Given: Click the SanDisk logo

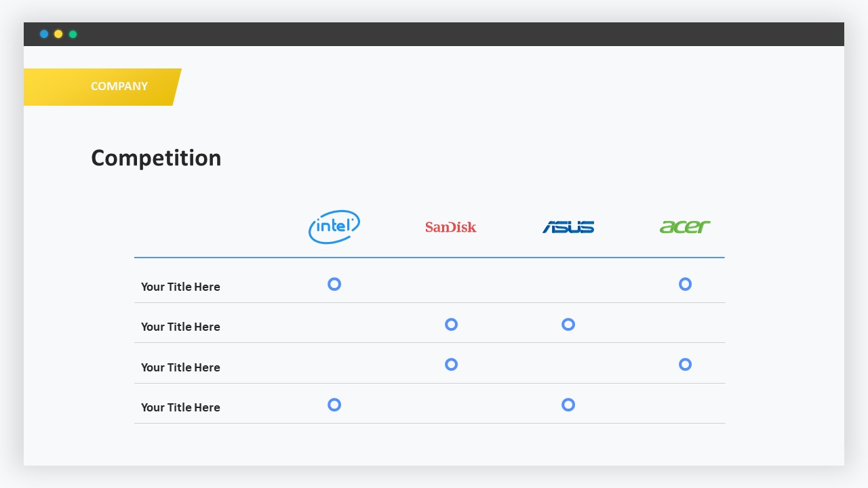Looking at the screenshot, I should (x=451, y=227).
